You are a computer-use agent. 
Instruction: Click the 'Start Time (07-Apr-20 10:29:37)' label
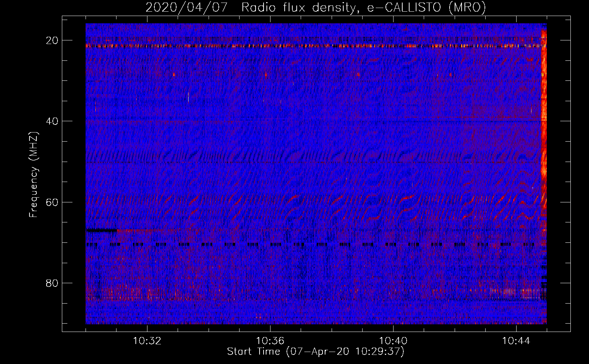click(316, 352)
